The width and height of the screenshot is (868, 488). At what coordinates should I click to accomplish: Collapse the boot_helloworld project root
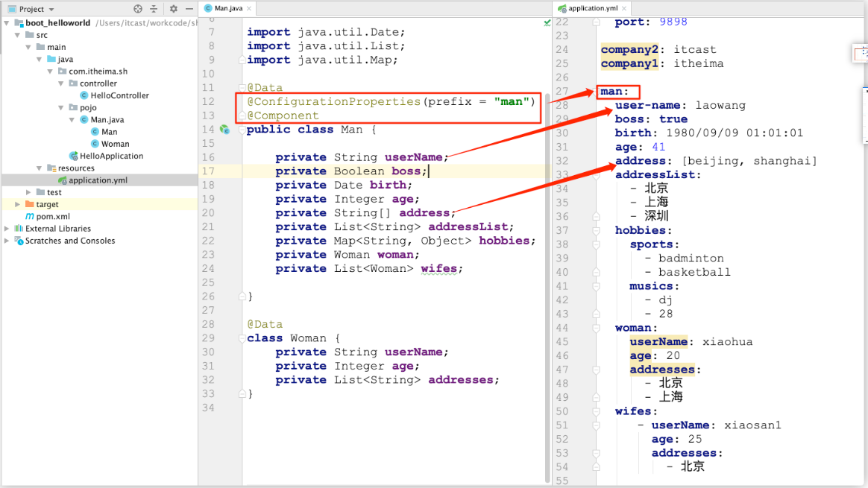7,22
